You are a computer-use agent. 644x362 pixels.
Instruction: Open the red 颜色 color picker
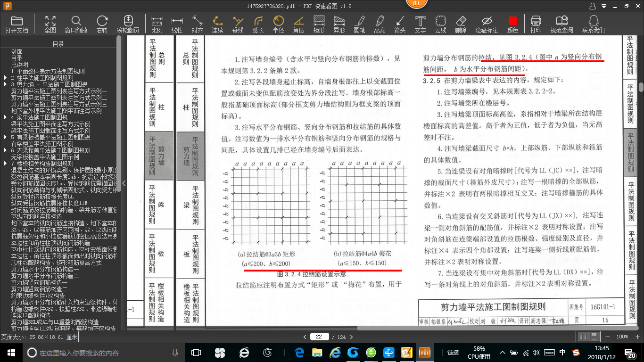point(512,24)
